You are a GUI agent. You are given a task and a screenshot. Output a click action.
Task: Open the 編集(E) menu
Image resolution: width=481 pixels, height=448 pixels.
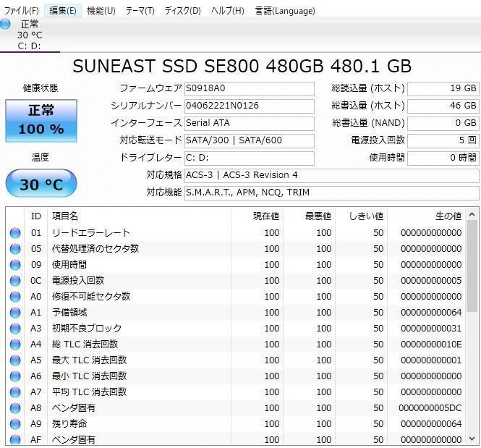pyautogui.click(x=63, y=11)
